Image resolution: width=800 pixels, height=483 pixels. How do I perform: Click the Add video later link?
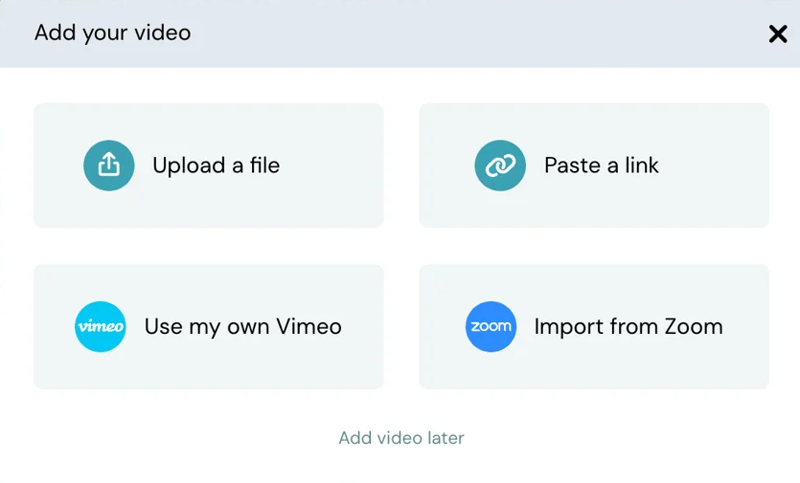402,438
